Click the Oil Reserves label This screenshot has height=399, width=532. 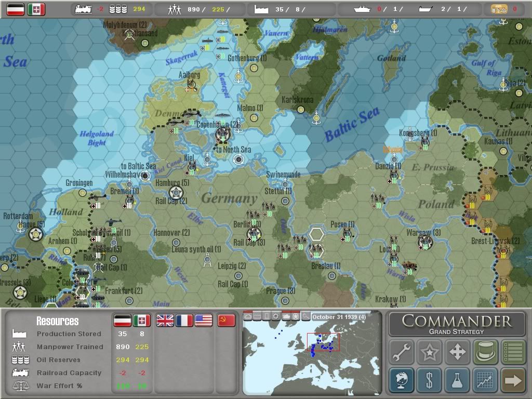coord(58,360)
